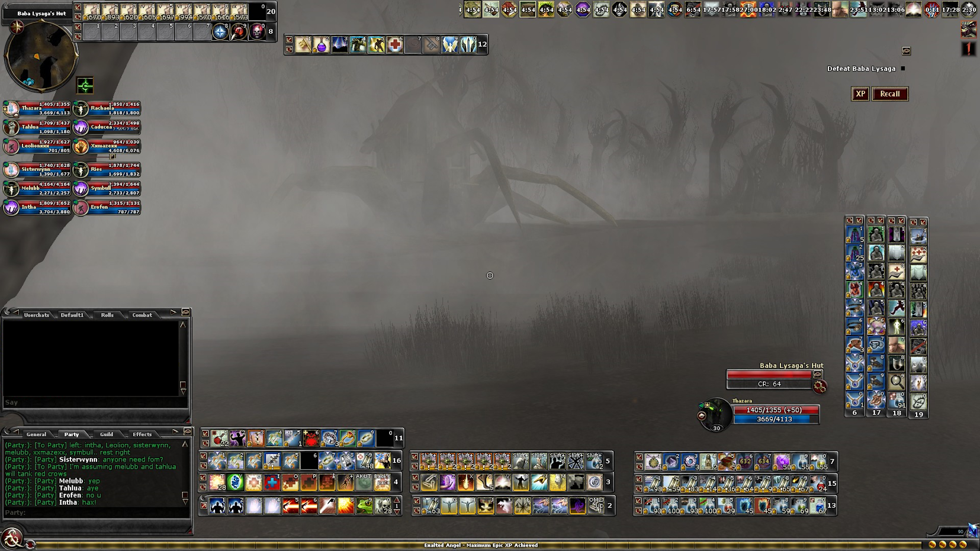The width and height of the screenshot is (980, 551).
Task: Open the Guild chat tab
Action: [x=107, y=434]
